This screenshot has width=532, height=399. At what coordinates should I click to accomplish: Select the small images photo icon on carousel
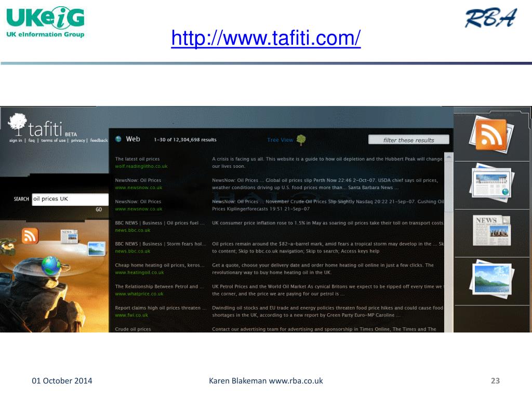(x=96, y=249)
